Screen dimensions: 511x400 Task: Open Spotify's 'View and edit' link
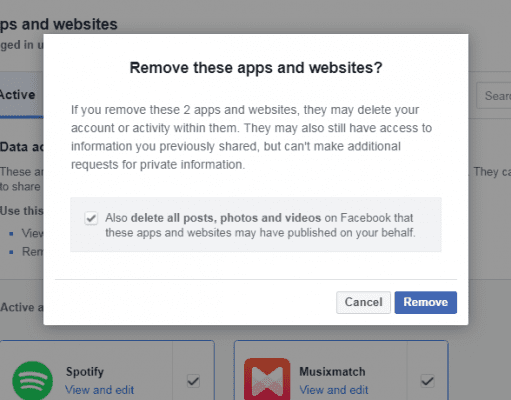tap(100, 390)
